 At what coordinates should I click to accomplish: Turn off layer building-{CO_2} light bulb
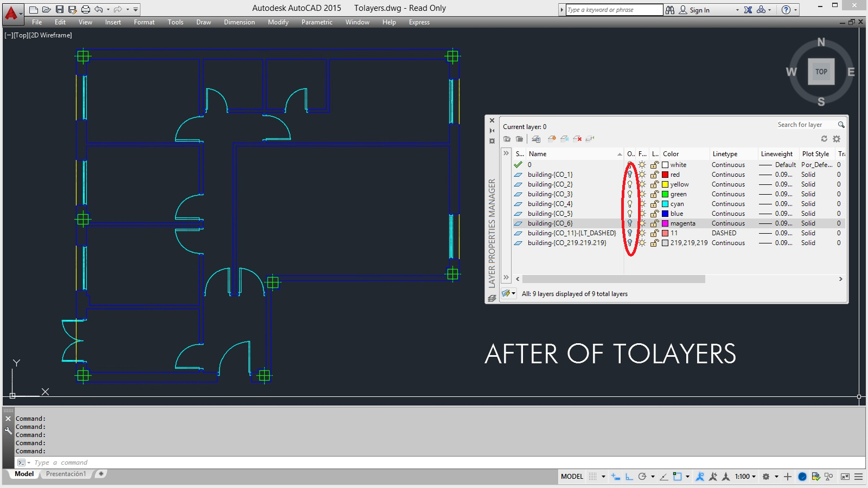click(630, 184)
